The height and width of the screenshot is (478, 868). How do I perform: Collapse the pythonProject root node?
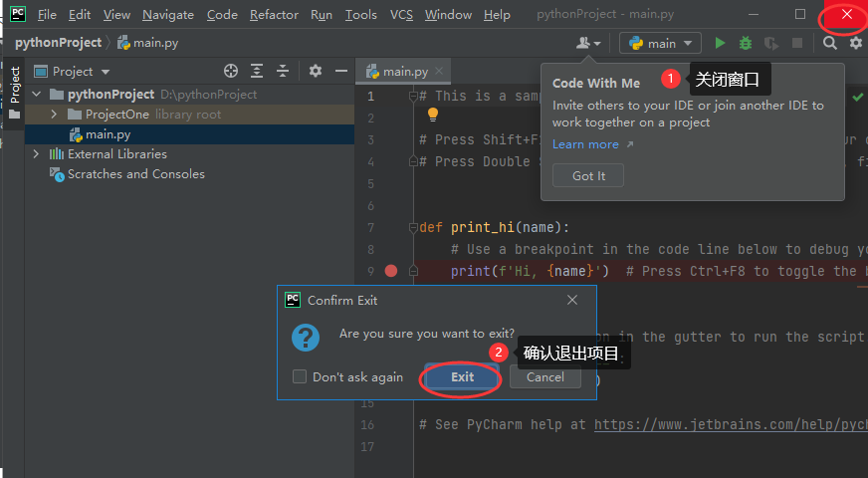click(37, 95)
